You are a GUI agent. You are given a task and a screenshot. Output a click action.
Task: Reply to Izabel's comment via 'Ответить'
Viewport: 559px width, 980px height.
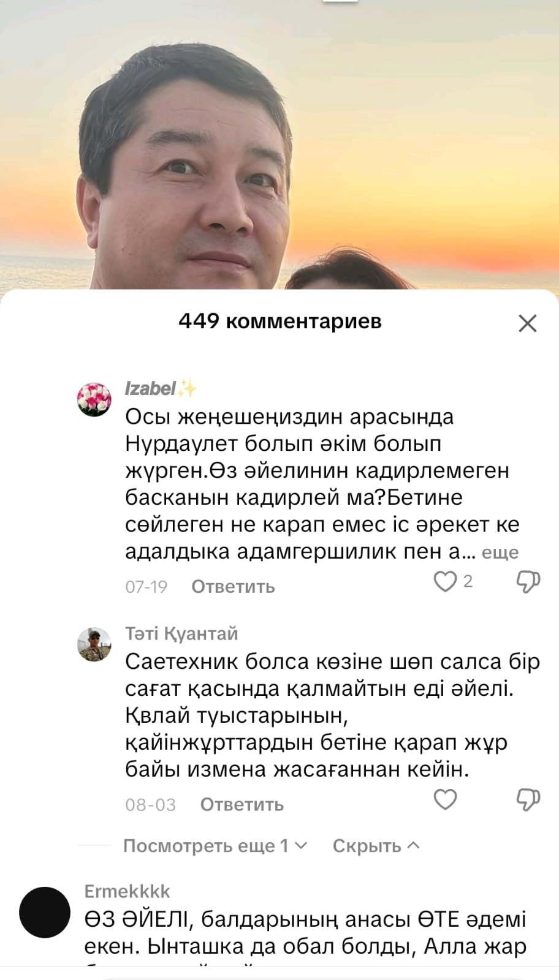pos(233,587)
